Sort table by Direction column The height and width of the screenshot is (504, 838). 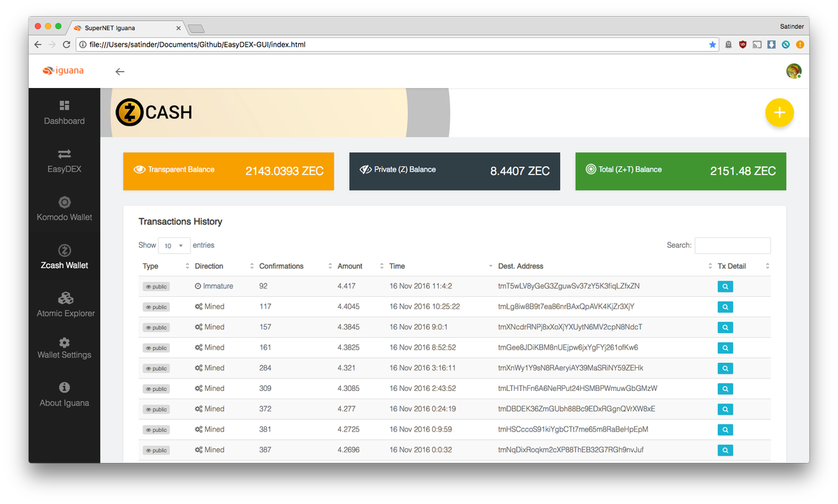(223, 266)
